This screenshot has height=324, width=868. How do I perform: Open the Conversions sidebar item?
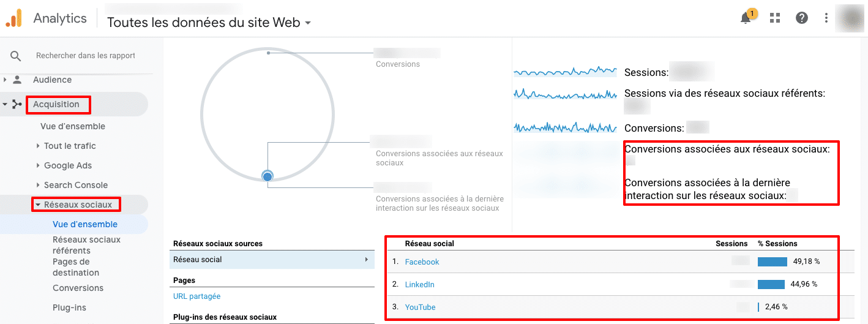78,288
